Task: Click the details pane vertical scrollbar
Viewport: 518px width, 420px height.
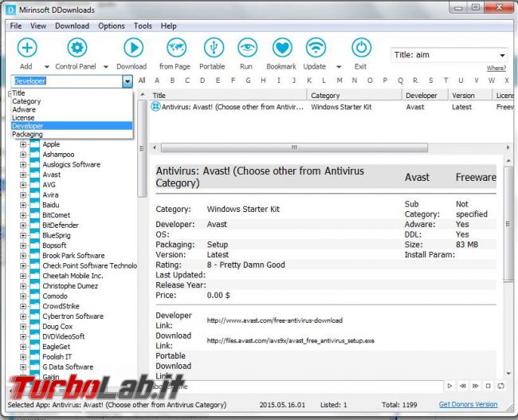Action: point(508,224)
